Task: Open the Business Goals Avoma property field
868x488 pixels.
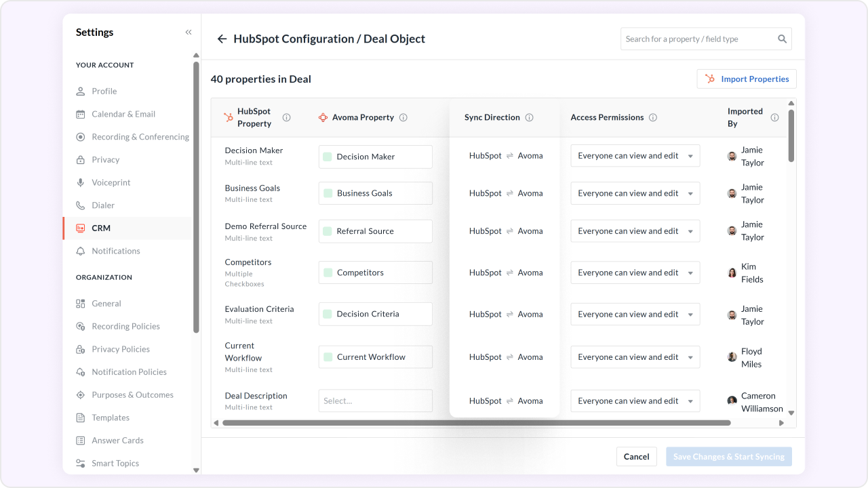Action: [x=376, y=193]
